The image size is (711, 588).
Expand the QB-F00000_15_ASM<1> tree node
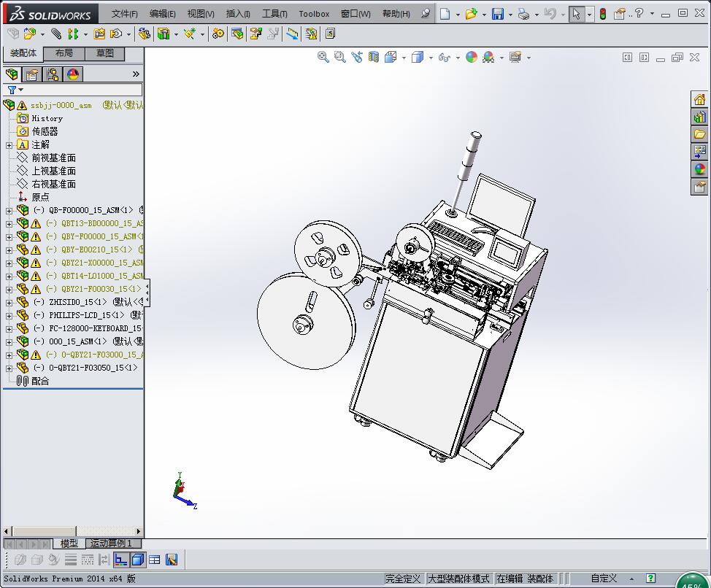[x=9, y=210]
